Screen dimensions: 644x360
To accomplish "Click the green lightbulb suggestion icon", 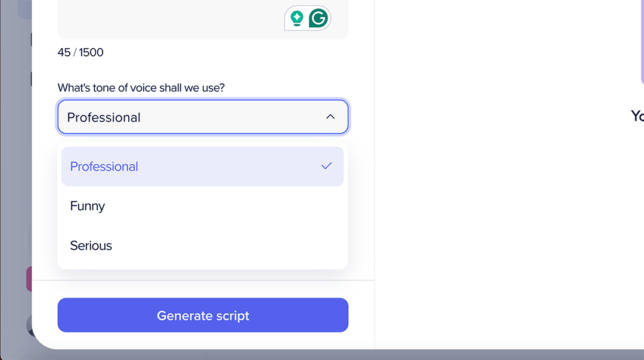I will coord(296,18).
